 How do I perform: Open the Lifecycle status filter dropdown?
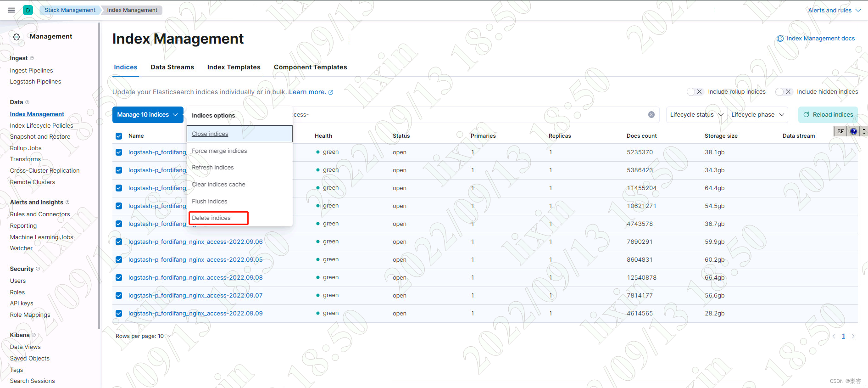(696, 115)
